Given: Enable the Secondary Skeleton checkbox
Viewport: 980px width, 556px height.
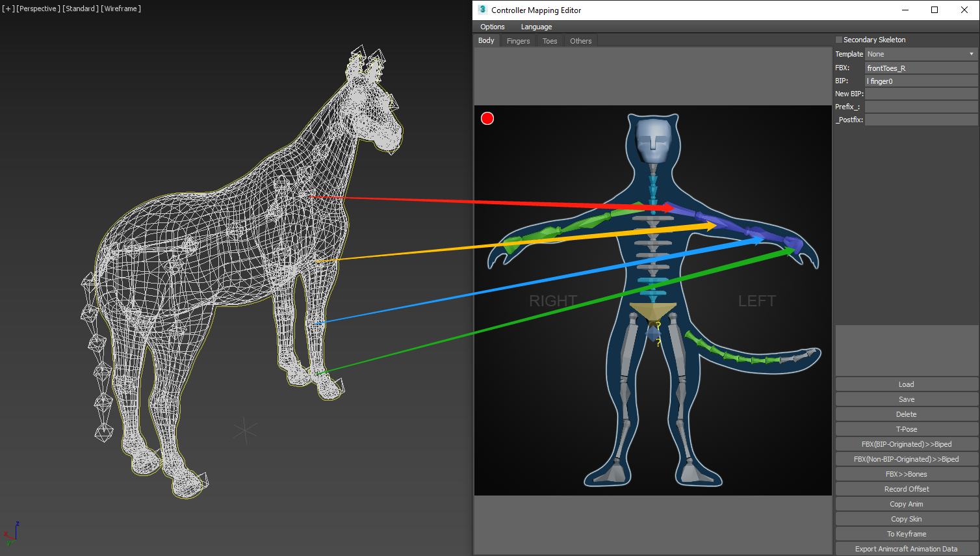Looking at the screenshot, I should (839, 40).
